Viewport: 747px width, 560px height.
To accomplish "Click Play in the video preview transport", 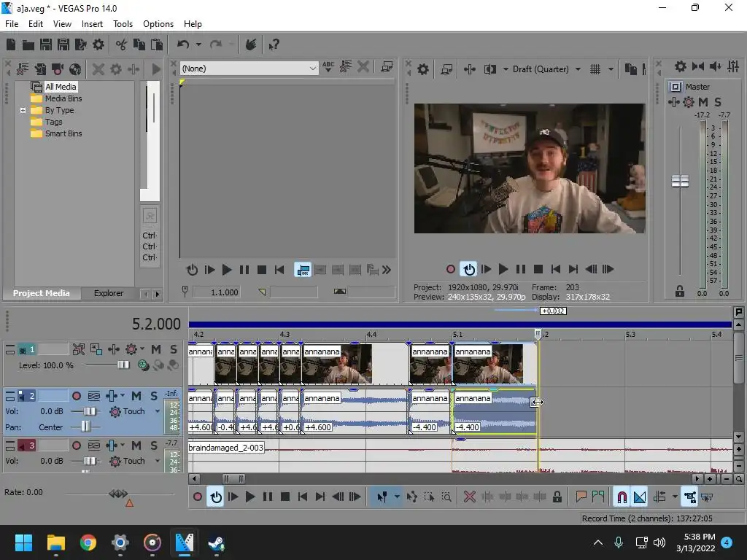I will pos(503,270).
